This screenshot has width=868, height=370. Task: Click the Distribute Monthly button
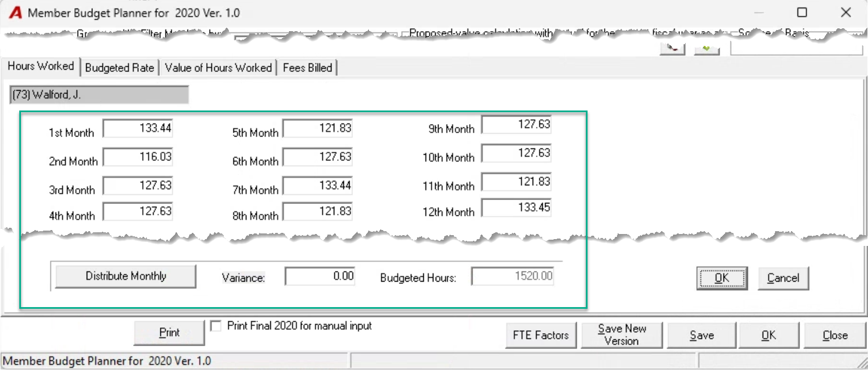(x=126, y=277)
